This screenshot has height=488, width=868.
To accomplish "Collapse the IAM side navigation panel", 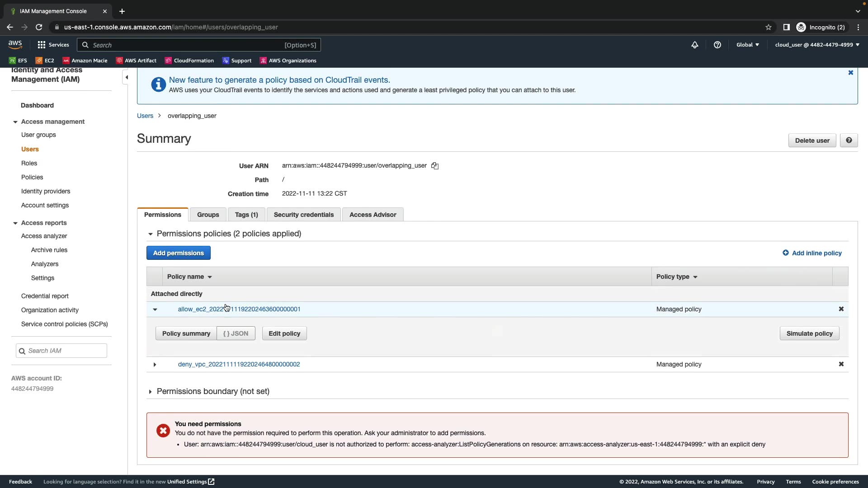I will (x=127, y=77).
